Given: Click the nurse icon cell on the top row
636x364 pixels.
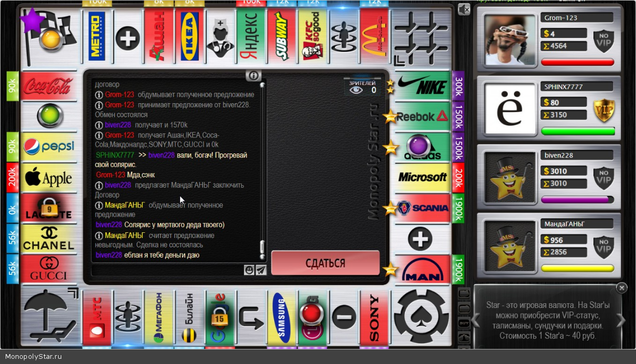Looking at the screenshot, I should click(x=220, y=37).
